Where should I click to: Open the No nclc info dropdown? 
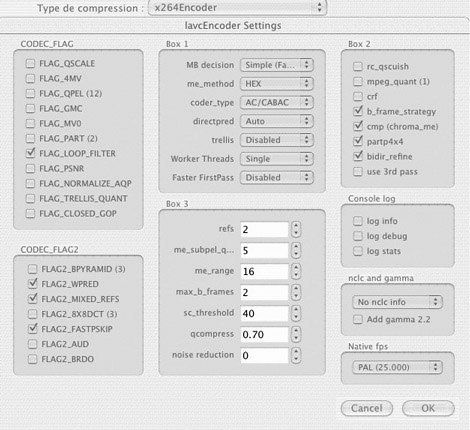pyautogui.click(x=397, y=302)
